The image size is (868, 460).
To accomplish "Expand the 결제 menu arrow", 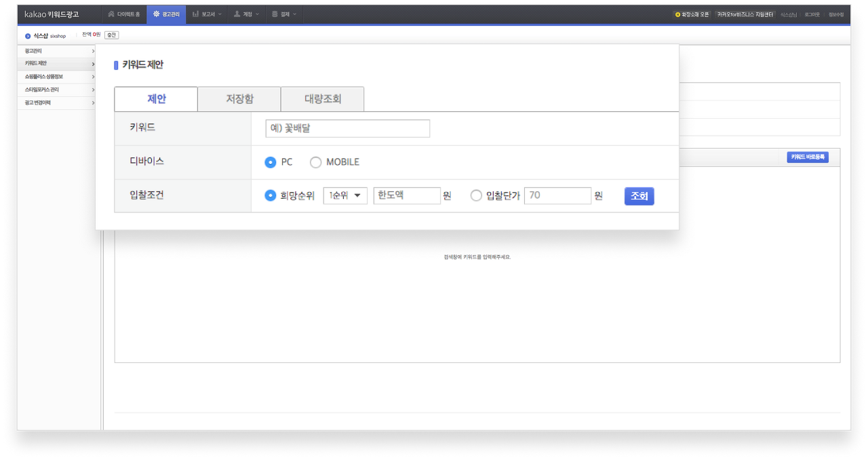I will click(294, 14).
